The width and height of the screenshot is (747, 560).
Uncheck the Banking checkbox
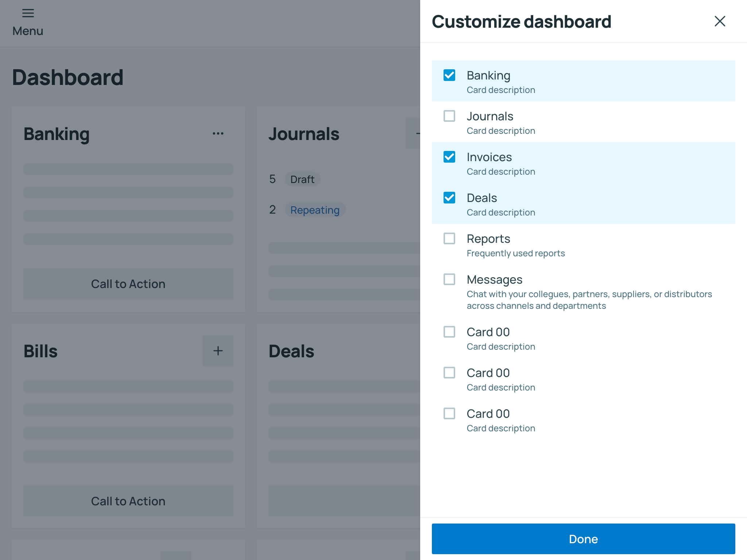pos(449,75)
